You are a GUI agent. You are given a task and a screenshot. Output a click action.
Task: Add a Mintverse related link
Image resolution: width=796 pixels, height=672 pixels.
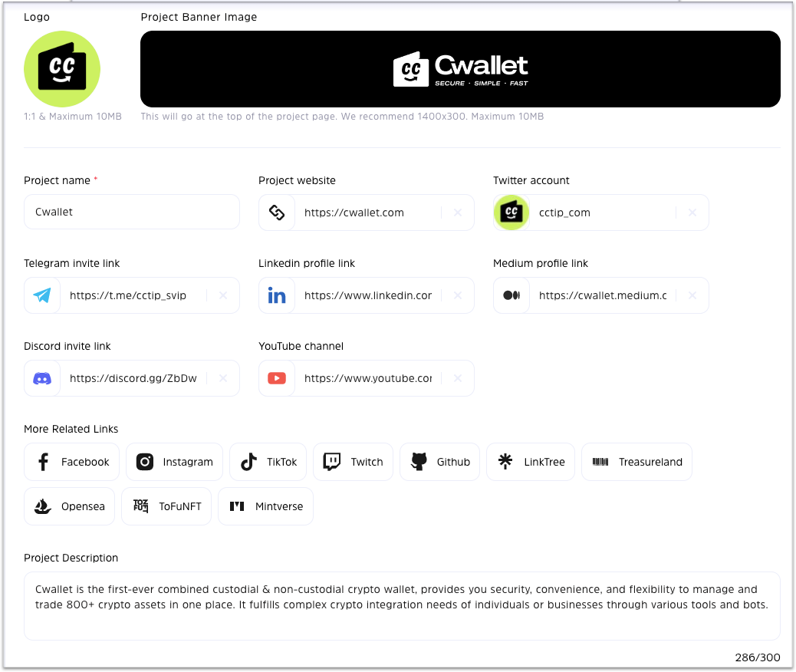(266, 506)
